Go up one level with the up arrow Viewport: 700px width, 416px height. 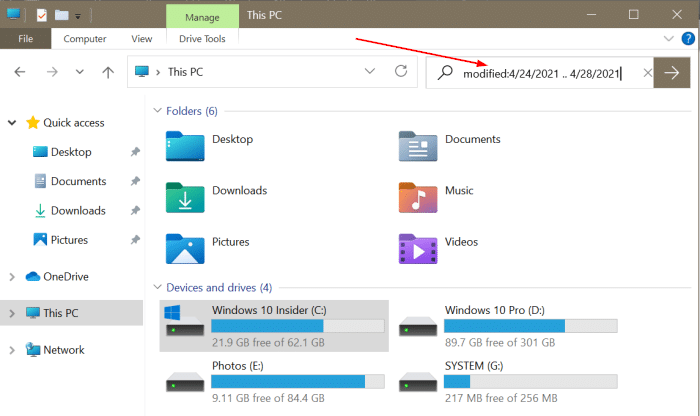pyautogui.click(x=108, y=72)
